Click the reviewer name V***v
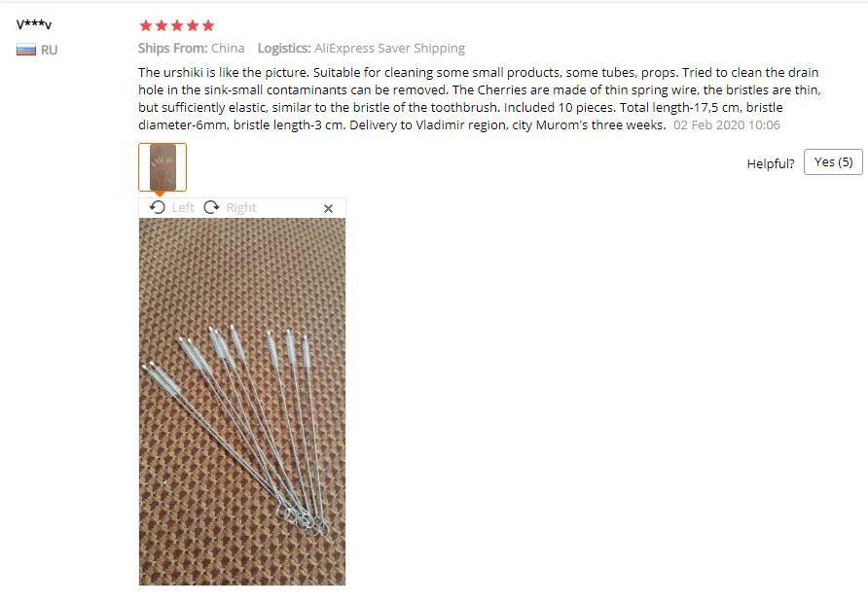 34,24
